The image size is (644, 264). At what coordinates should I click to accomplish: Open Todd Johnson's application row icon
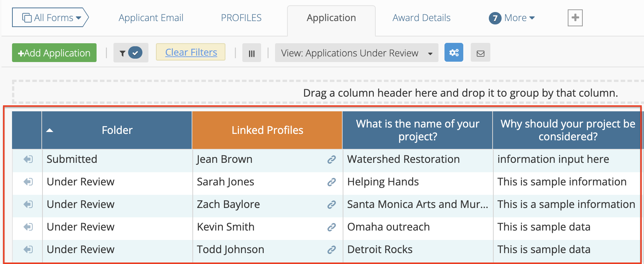[28, 250]
